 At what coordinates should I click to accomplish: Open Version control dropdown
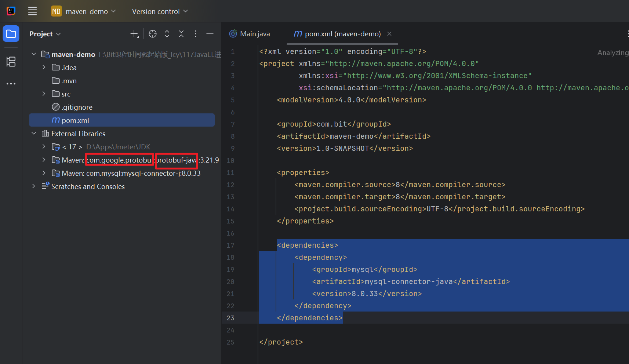click(160, 11)
